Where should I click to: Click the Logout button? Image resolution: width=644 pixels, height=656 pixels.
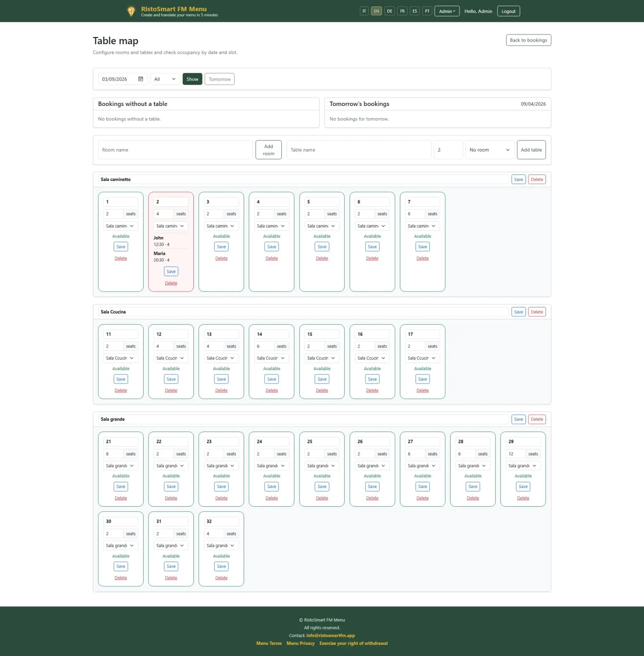tap(508, 11)
